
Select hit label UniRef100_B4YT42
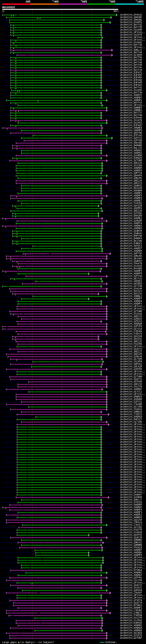point(131,25)
